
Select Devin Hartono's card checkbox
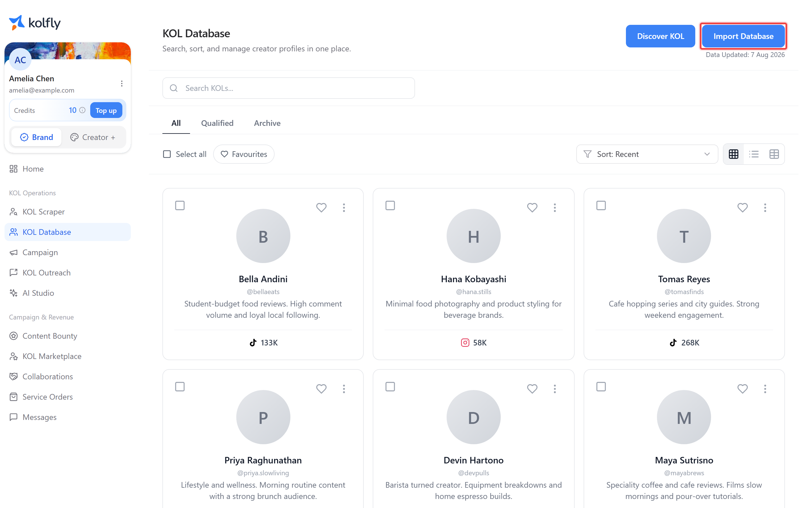pos(390,386)
